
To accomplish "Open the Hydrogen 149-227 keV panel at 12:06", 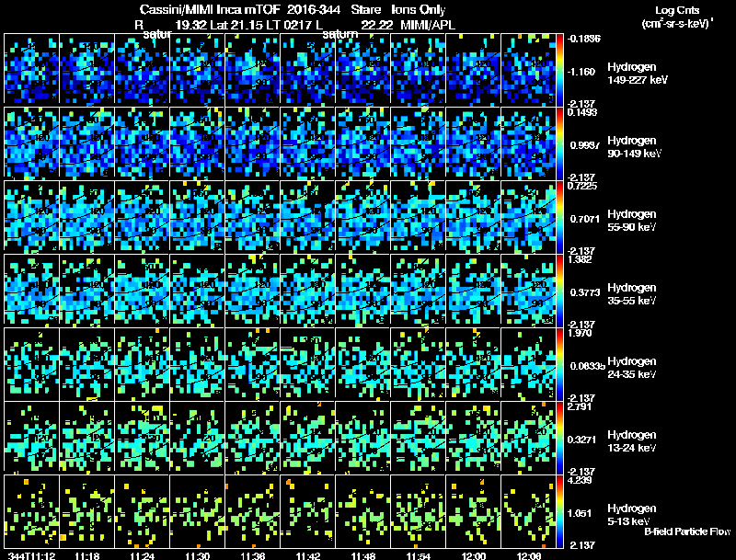I will click(x=528, y=69).
